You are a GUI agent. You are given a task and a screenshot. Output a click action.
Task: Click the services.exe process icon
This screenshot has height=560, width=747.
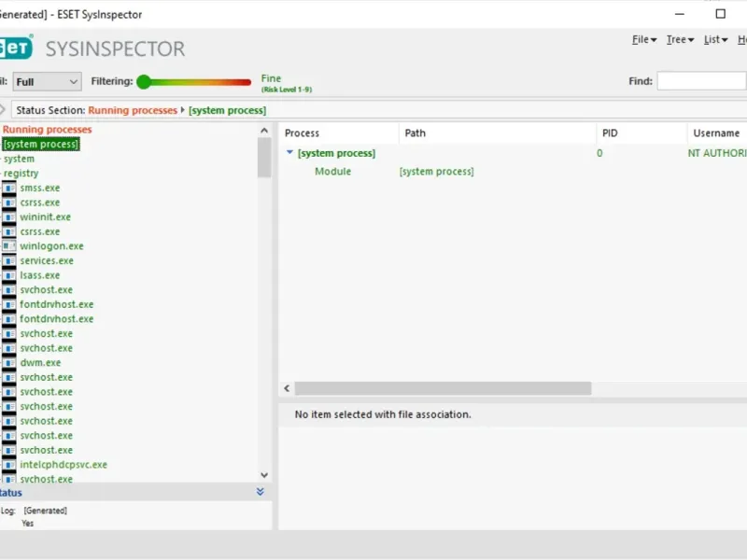(x=9, y=261)
